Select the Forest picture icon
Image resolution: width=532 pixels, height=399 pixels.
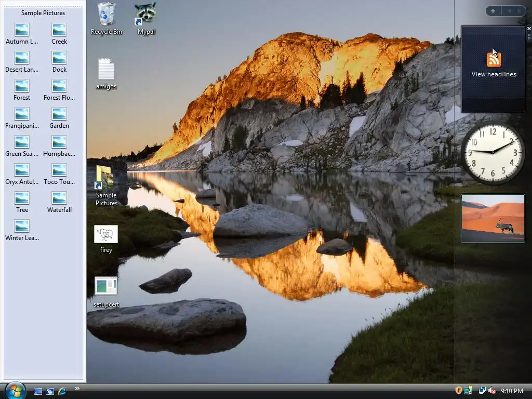[x=22, y=90]
